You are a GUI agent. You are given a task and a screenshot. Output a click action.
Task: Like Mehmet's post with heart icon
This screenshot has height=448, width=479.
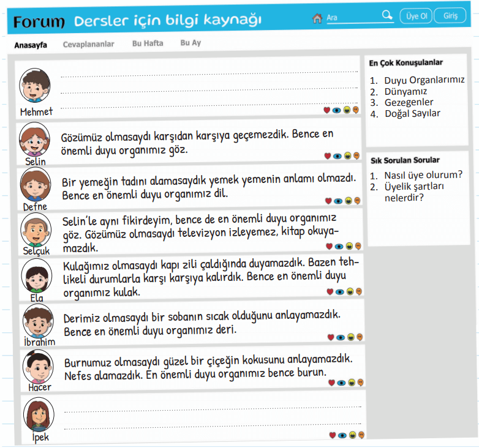tap(327, 110)
